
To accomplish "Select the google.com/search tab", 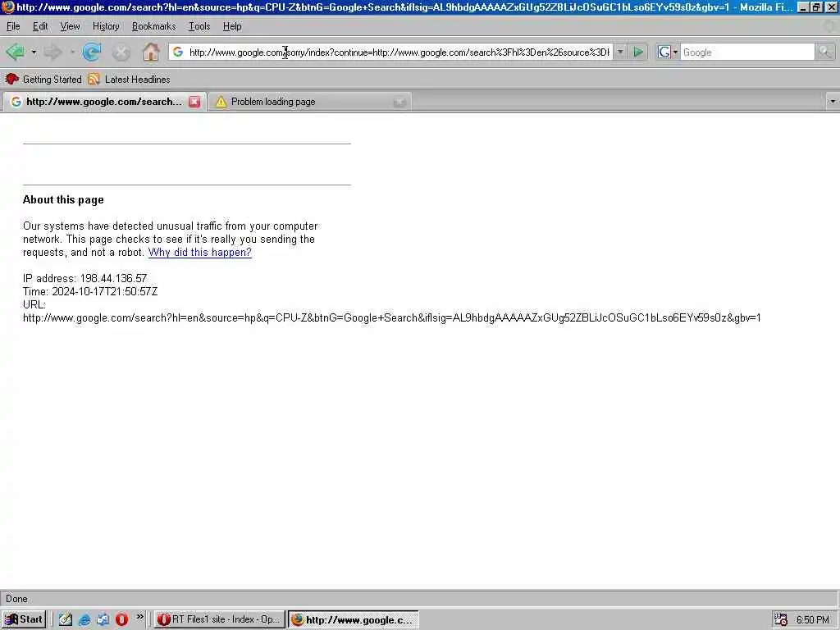I will (x=103, y=102).
